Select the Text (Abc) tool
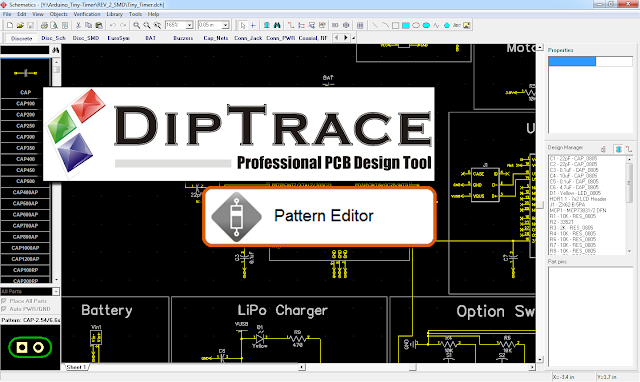 coord(457,25)
